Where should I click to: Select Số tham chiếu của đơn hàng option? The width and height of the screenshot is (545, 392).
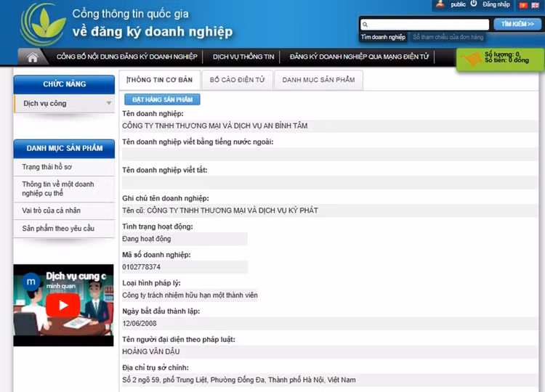click(x=448, y=37)
